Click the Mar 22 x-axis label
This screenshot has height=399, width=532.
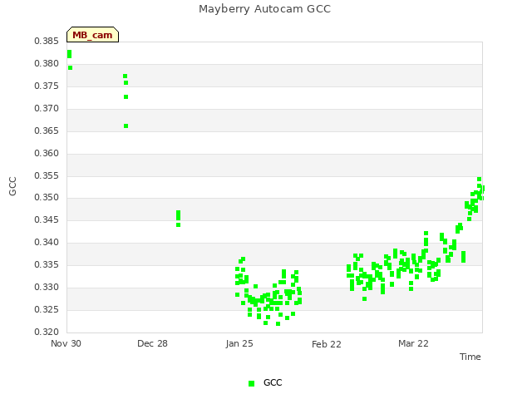click(x=413, y=343)
